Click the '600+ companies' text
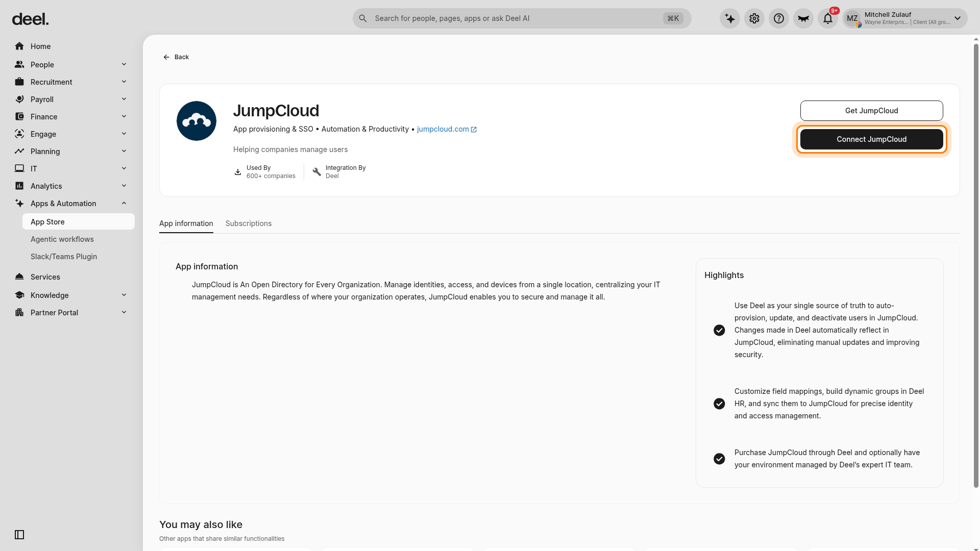 coord(271,177)
